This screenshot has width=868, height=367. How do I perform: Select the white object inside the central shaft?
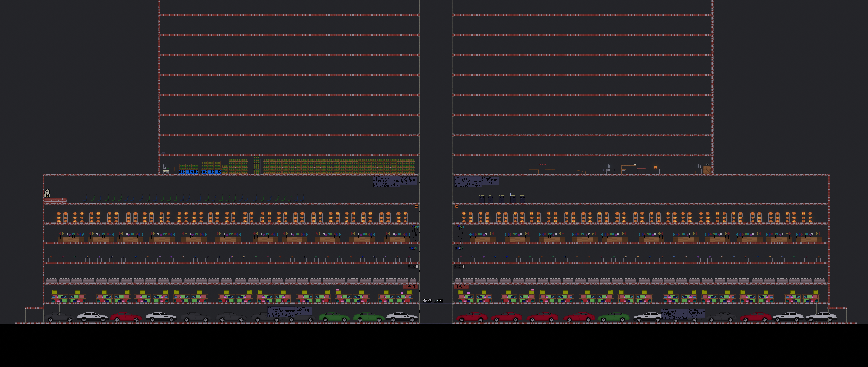pyautogui.click(x=427, y=300)
